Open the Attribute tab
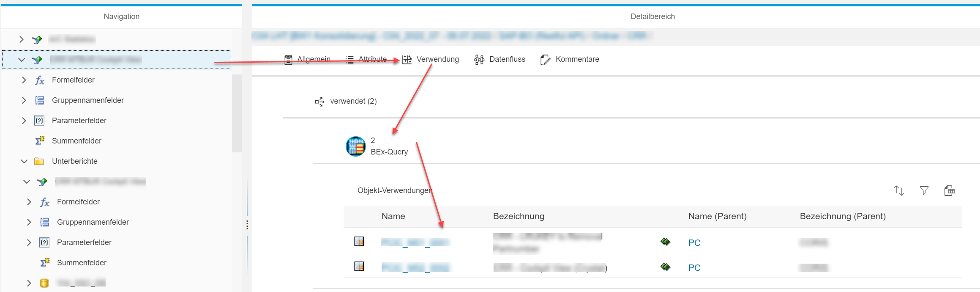The image size is (980, 292). [x=372, y=59]
